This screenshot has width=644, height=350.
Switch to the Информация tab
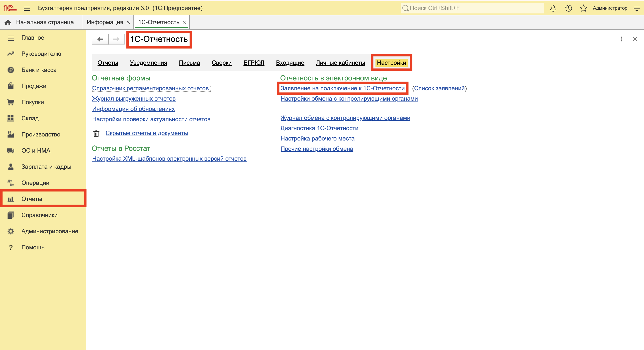click(x=105, y=22)
